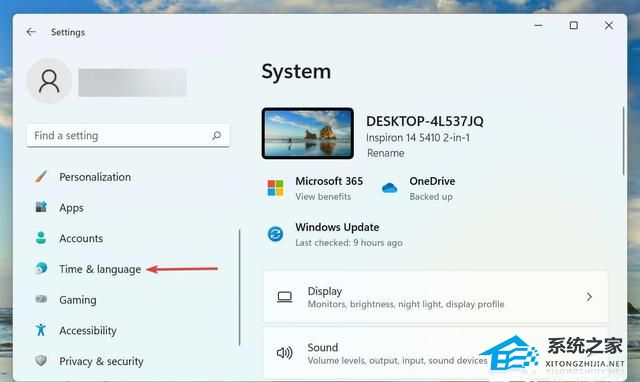Click the Apps sidebar icon
This screenshot has width=640, height=382.
click(41, 207)
